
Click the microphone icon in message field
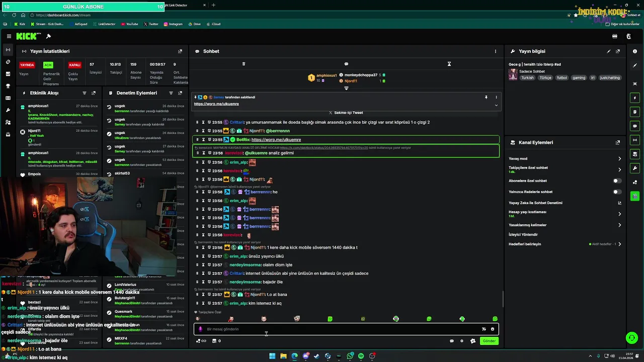200,329
